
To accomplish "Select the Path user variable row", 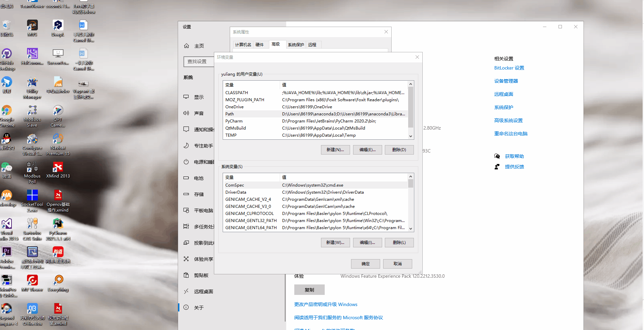I will [315, 114].
